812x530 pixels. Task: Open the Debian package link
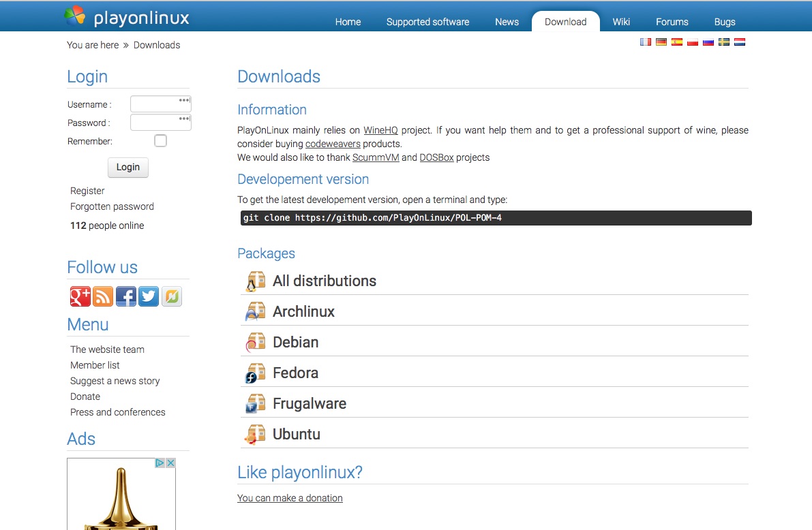[x=296, y=342]
